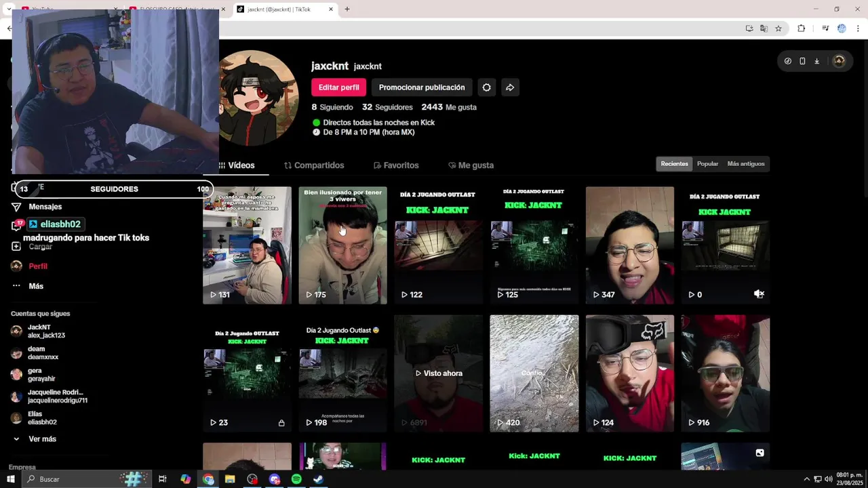
Task: Open video with 916 views
Action: pyautogui.click(x=725, y=373)
